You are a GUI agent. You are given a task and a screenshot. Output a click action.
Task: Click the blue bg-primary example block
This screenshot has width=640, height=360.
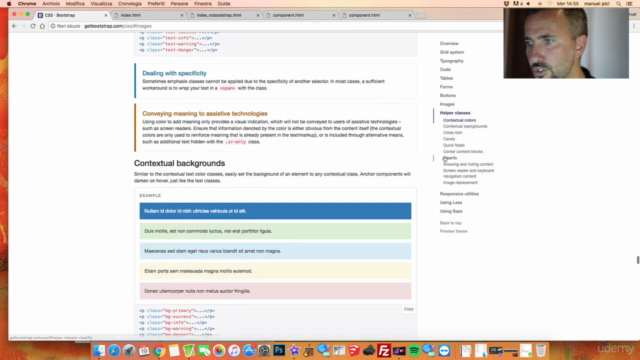click(x=276, y=211)
